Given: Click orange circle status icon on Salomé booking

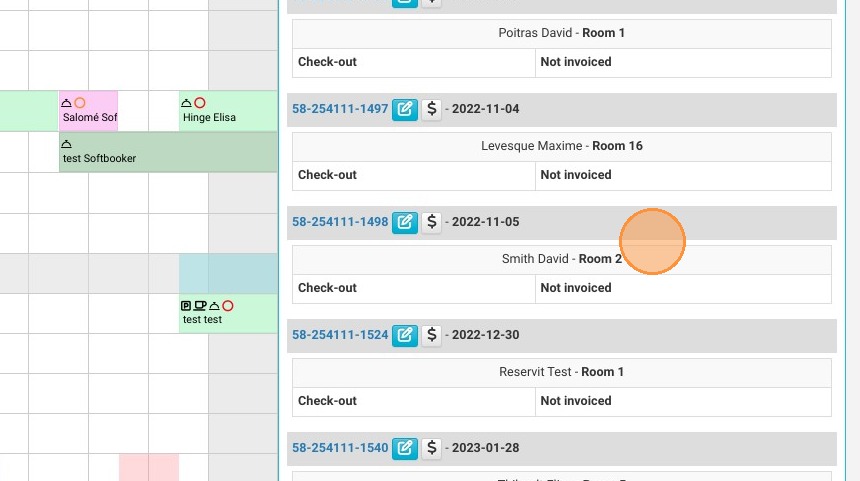Looking at the screenshot, I should click(80, 103).
